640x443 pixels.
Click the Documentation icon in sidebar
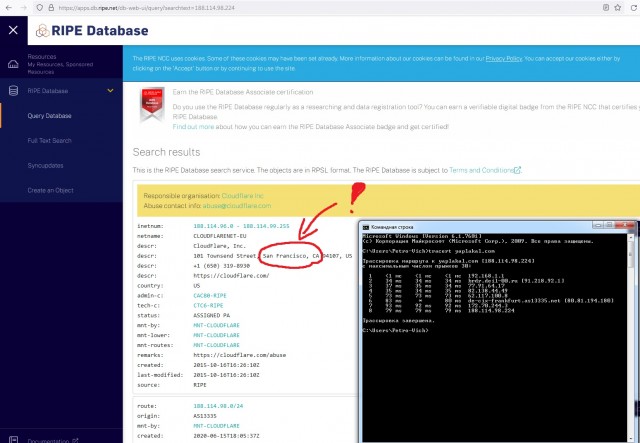13,440
